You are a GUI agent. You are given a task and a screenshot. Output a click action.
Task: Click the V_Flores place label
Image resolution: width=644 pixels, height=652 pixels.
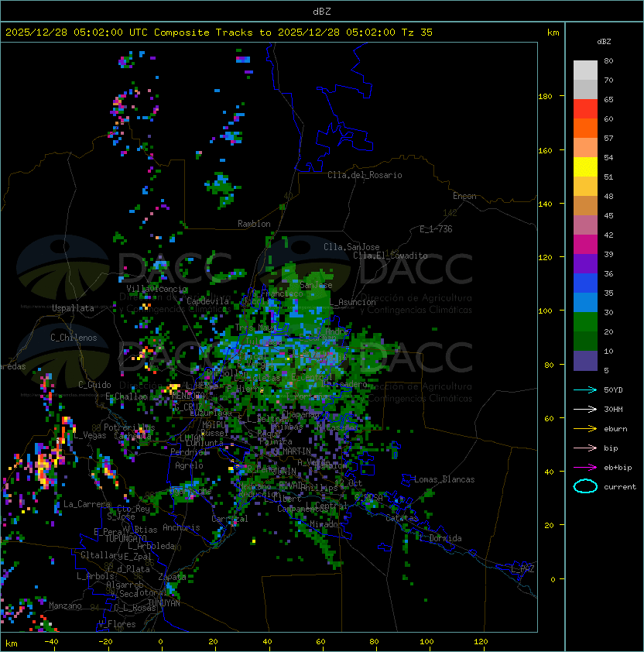(x=117, y=624)
